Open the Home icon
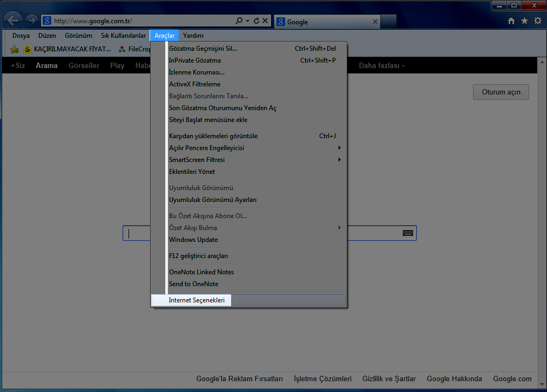This screenshot has height=392, width=547. pyautogui.click(x=511, y=21)
